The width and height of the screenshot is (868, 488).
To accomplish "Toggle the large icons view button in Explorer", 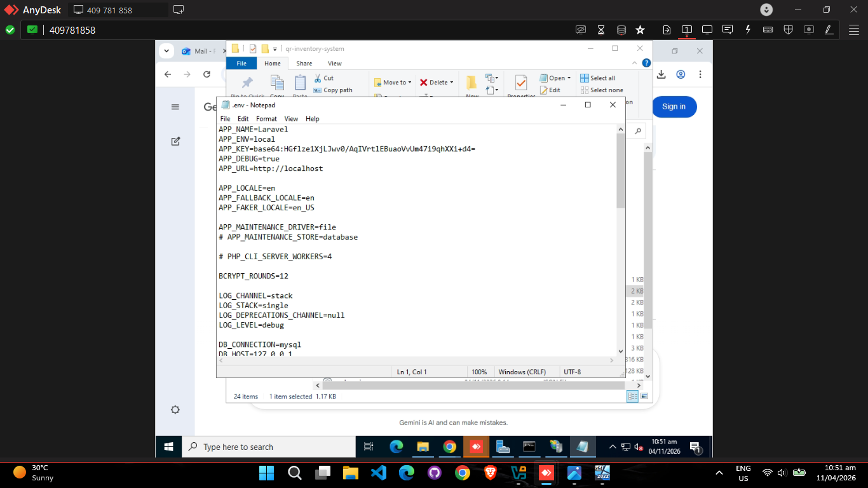I will (644, 396).
